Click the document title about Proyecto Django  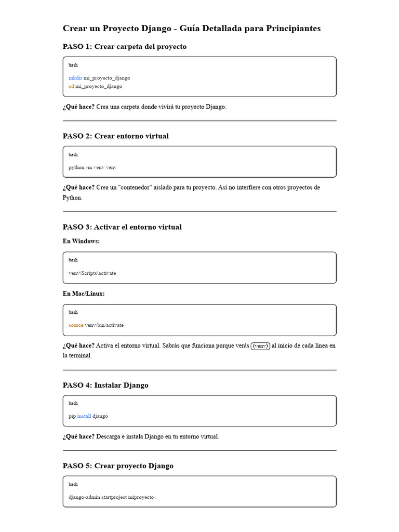(192, 29)
